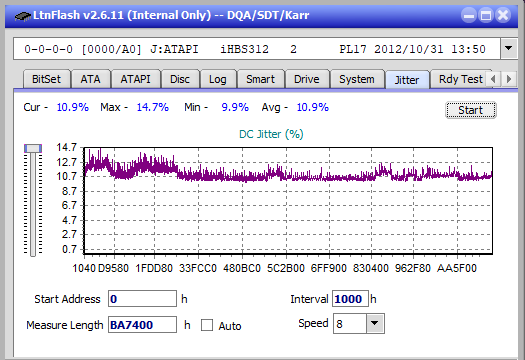The image size is (525, 360).
Task: Select the Disc tab
Action: (x=180, y=79)
